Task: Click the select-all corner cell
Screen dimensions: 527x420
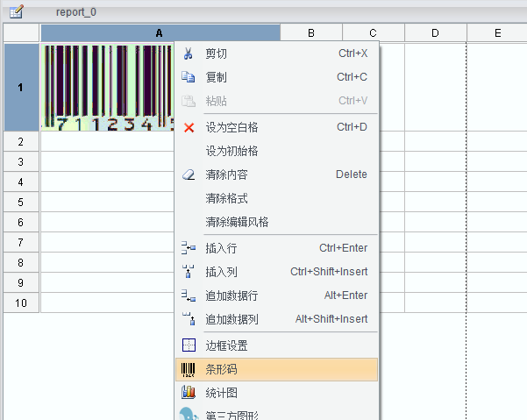Action: pos(21,33)
